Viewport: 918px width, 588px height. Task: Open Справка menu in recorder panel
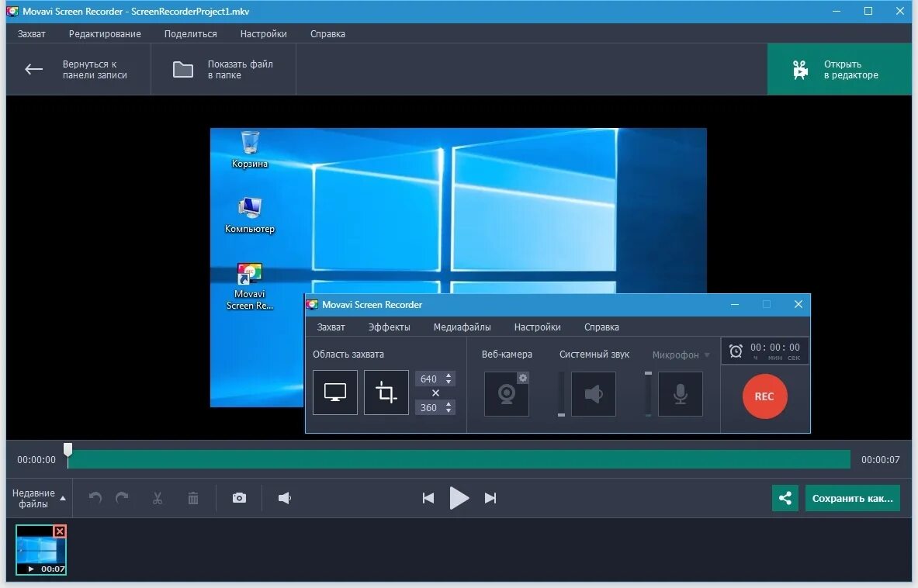click(601, 327)
